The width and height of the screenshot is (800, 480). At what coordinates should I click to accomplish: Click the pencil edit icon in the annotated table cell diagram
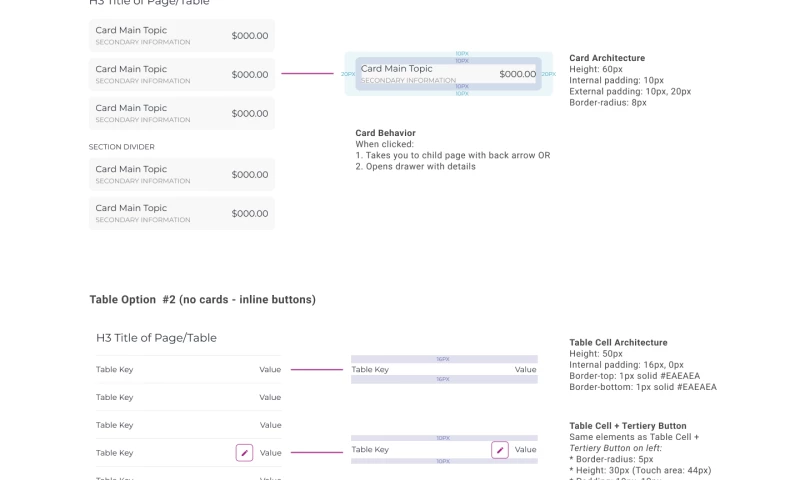click(500, 450)
